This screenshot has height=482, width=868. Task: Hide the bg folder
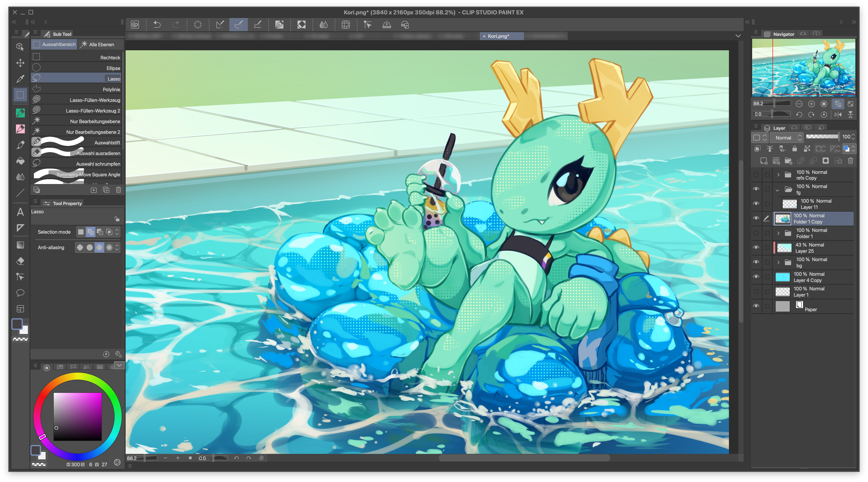pyautogui.click(x=756, y=262)
